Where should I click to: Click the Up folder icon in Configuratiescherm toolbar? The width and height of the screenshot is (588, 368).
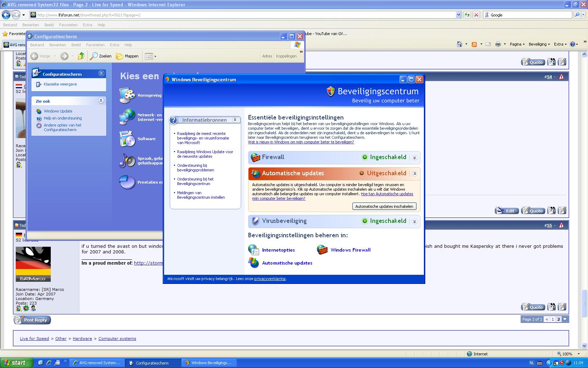point(81,56)
